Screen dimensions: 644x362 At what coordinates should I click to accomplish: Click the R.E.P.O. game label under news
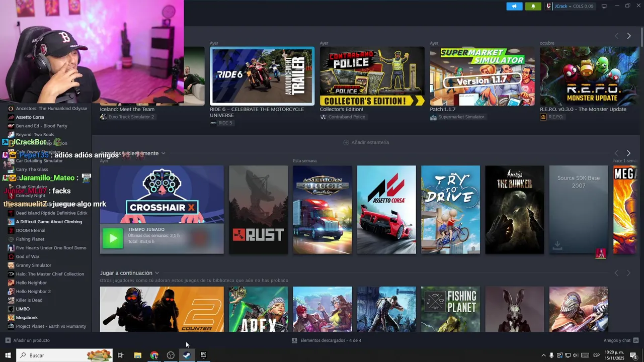tap(555, 117)
